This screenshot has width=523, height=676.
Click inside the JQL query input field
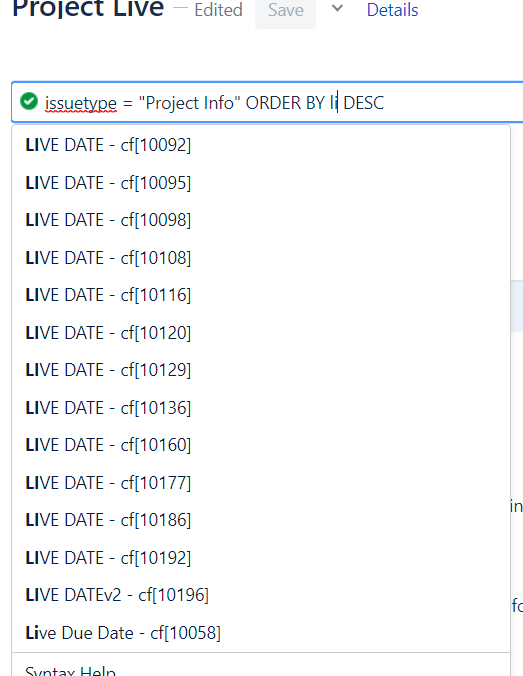tap(267, 102)
